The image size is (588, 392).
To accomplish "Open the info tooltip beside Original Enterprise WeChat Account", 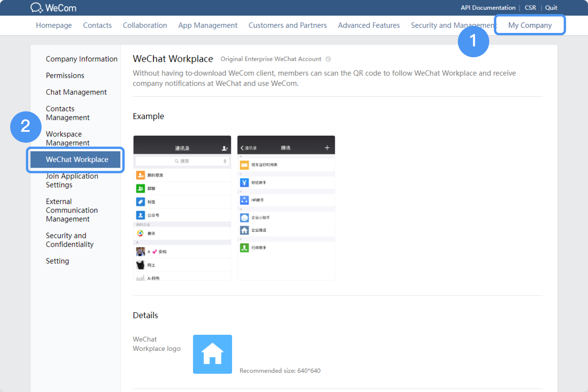I will [x=328, y=59].
